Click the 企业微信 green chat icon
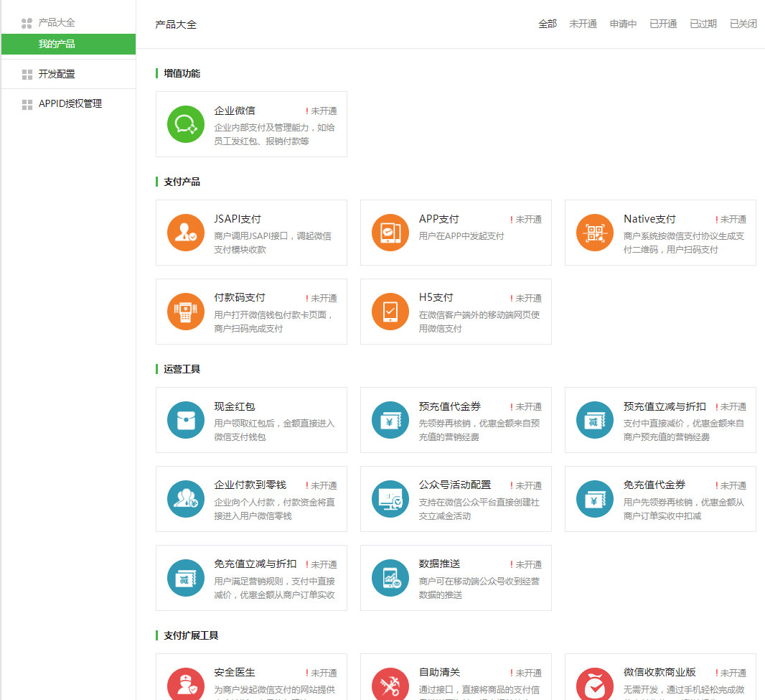This screenshot has height=700, width=765. point(185,124)
